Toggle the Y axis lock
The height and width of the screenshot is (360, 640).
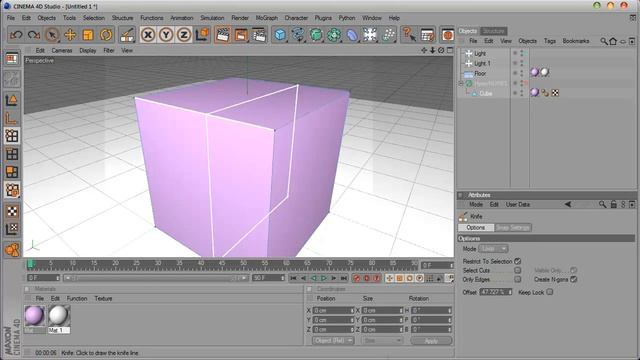[x=166, y=35]
